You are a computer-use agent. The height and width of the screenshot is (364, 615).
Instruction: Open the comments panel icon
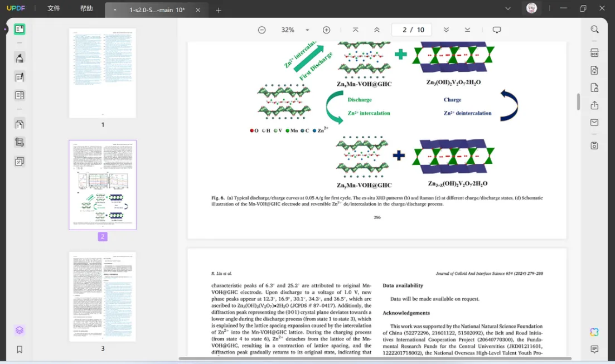[594, 349]
